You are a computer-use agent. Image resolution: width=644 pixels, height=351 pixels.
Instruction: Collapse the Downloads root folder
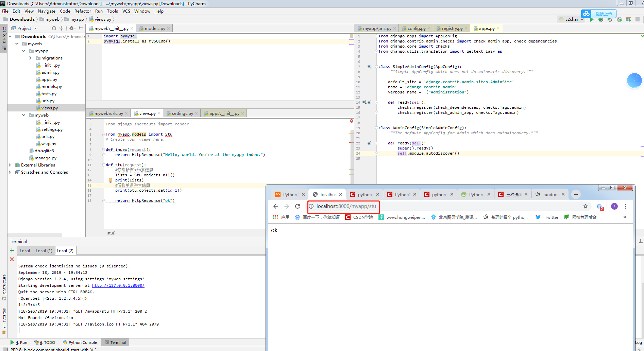(10, 36)
